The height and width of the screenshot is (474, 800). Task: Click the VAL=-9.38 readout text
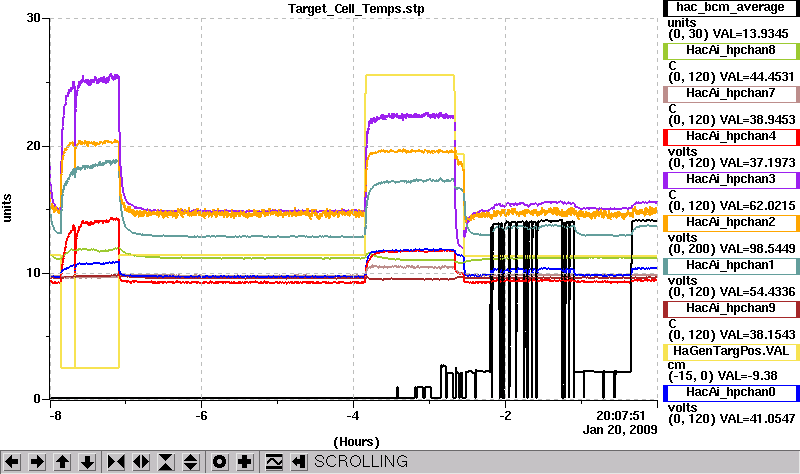coord(747,376)
